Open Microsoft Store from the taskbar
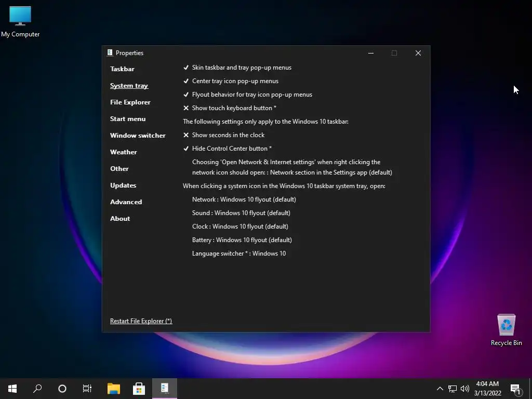The height and width of the screenshot is (399, 532). pyautogui.click(x=139, y=389)
